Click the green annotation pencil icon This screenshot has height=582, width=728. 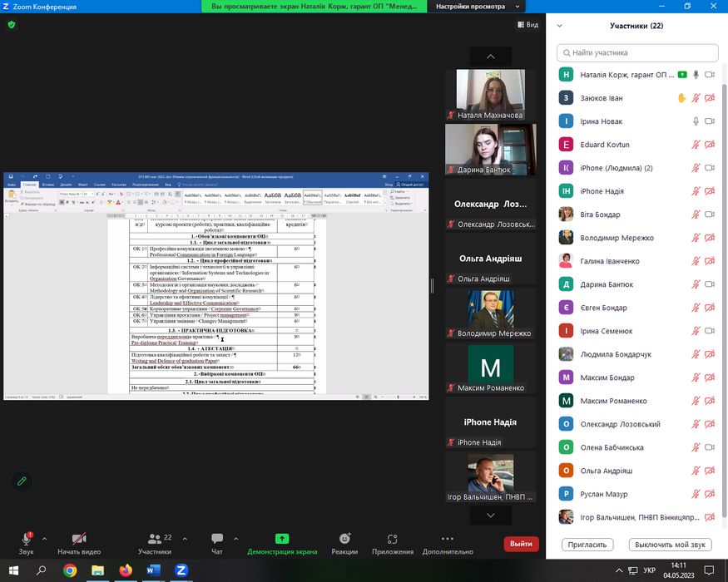tap(22, 481)
